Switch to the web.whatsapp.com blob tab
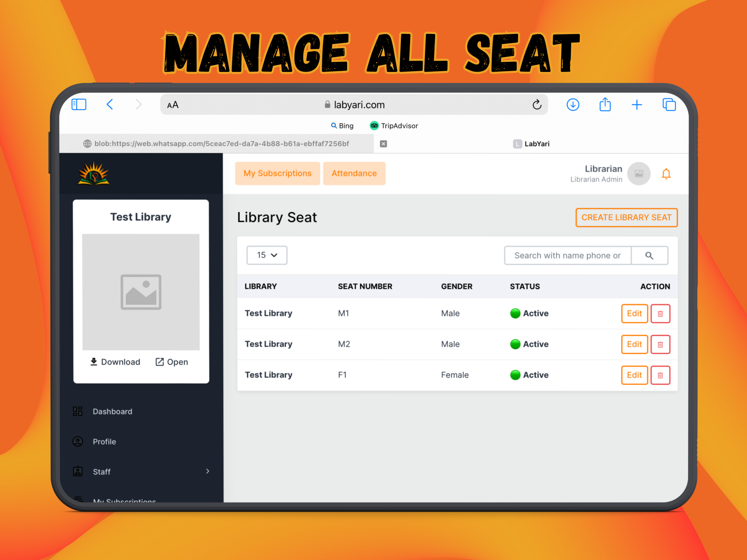 (216, 144)
